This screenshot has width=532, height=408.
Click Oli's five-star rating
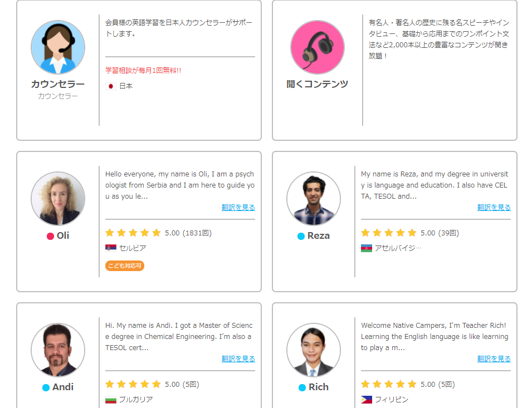133,233
